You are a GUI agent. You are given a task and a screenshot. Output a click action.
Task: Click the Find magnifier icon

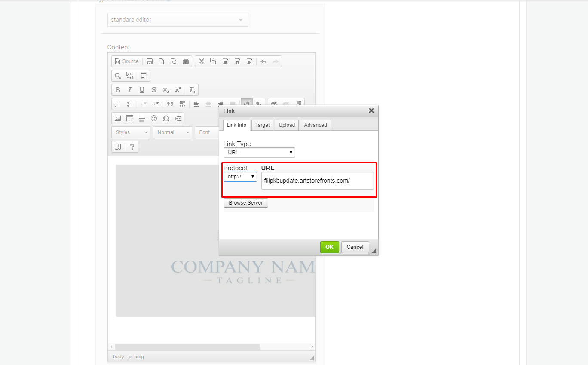click(x=118, y=76)
